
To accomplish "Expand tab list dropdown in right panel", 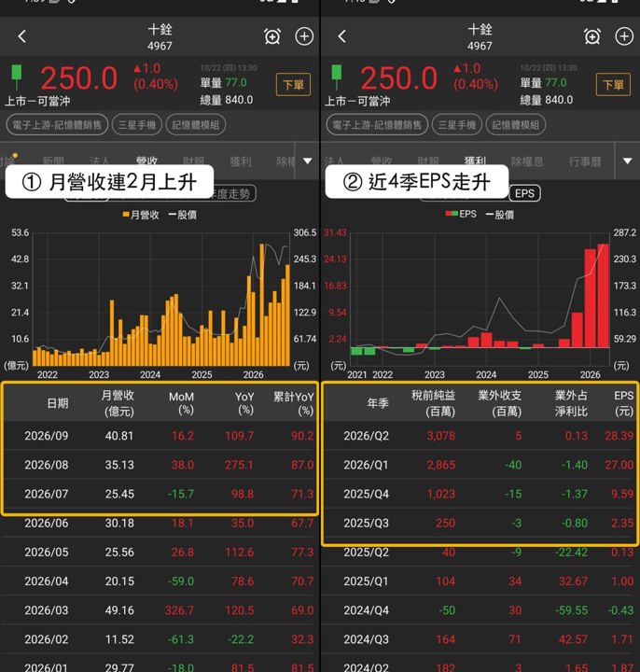I will [628, 161].
